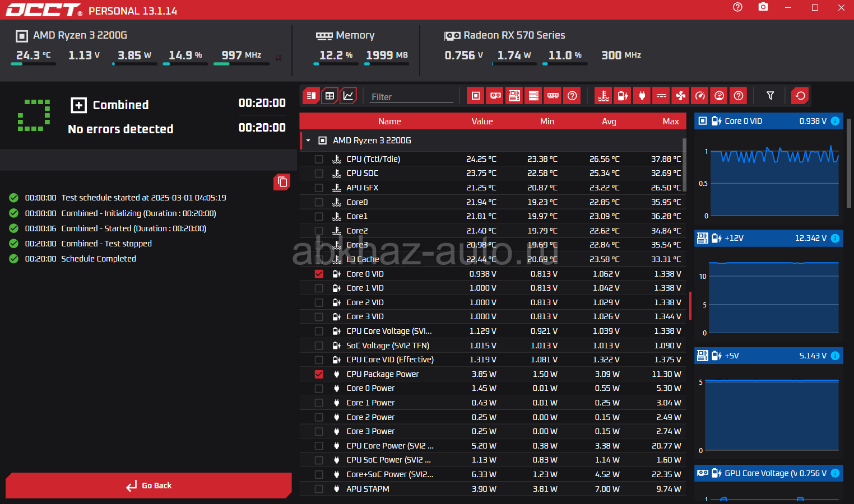Toggle the GPU hardware filter icon

tap(495, 96)
